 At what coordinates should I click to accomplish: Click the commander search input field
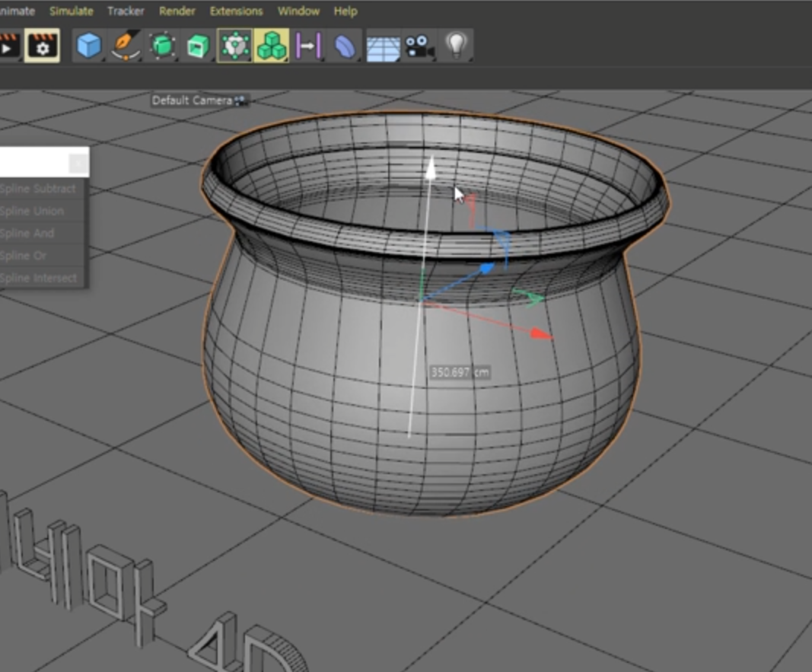pos(33,163)
